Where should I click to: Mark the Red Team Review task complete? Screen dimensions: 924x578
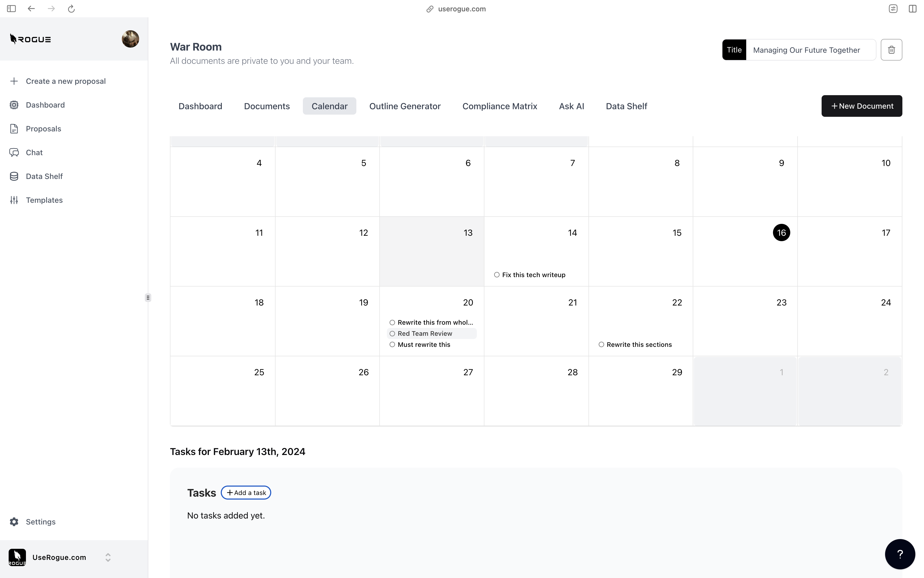(392, 334)
